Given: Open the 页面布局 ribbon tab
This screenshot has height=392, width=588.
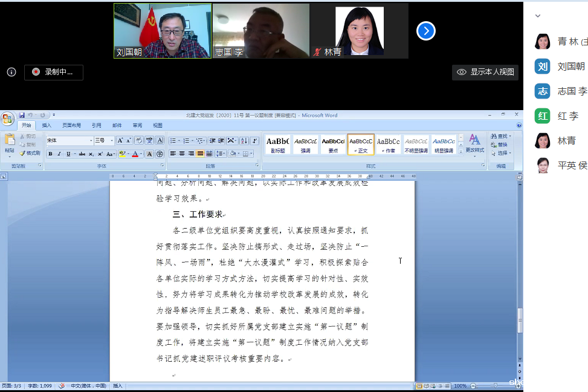Looking at the screenshot, I should point(71,125).
